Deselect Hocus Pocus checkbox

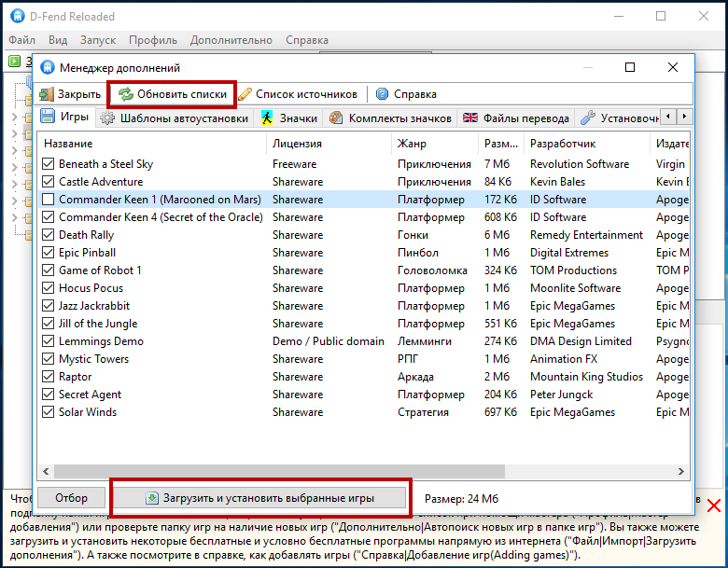[x=48, y=288]
